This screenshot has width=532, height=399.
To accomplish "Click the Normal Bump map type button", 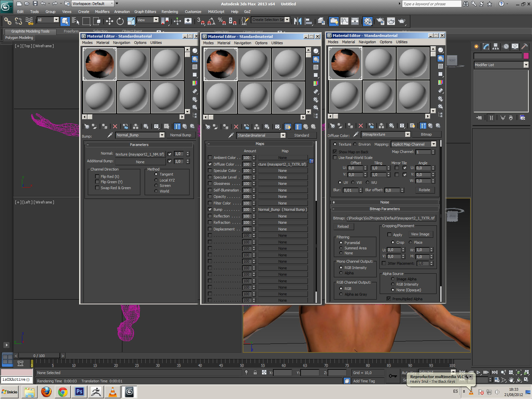I will (181, 135).
